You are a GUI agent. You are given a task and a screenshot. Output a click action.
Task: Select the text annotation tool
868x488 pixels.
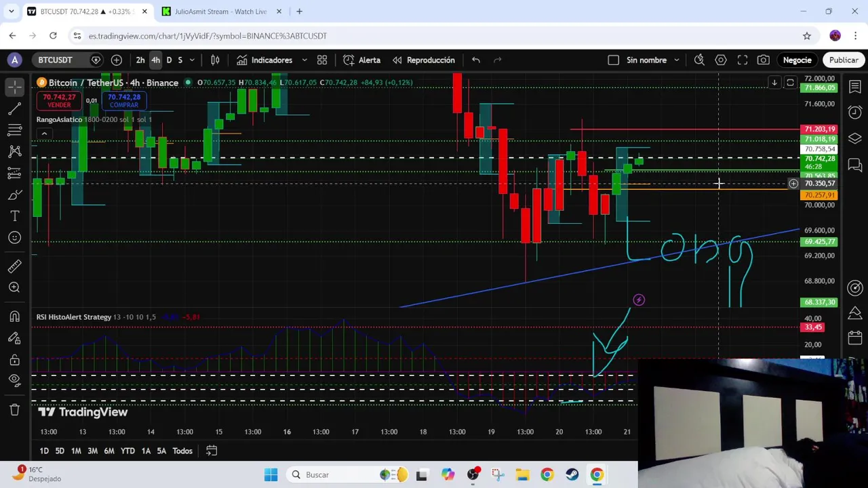14,216
